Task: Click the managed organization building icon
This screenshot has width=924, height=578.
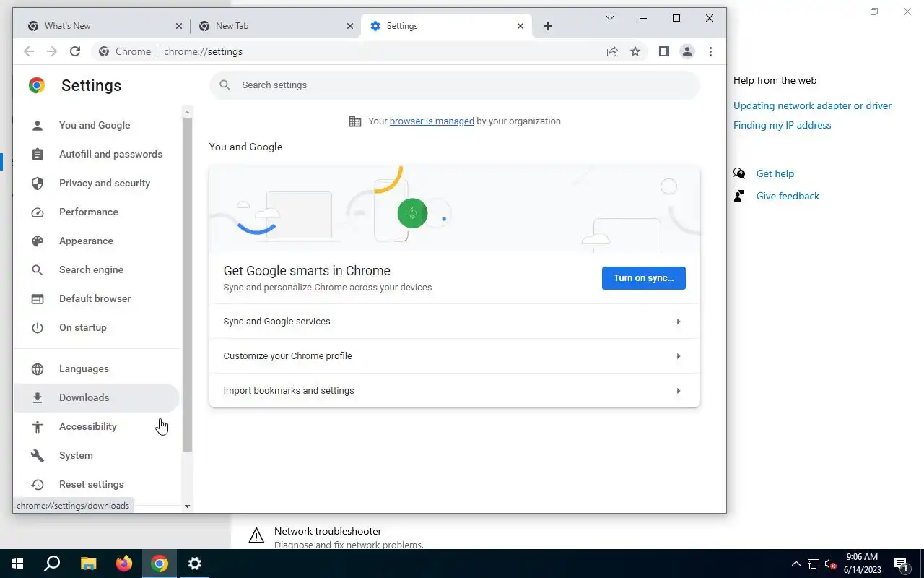Action: tap(355, 121)
